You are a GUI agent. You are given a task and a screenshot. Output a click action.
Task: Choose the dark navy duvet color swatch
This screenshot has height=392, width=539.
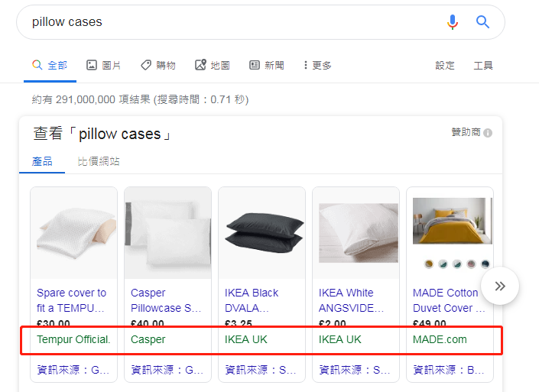point(486,264)
